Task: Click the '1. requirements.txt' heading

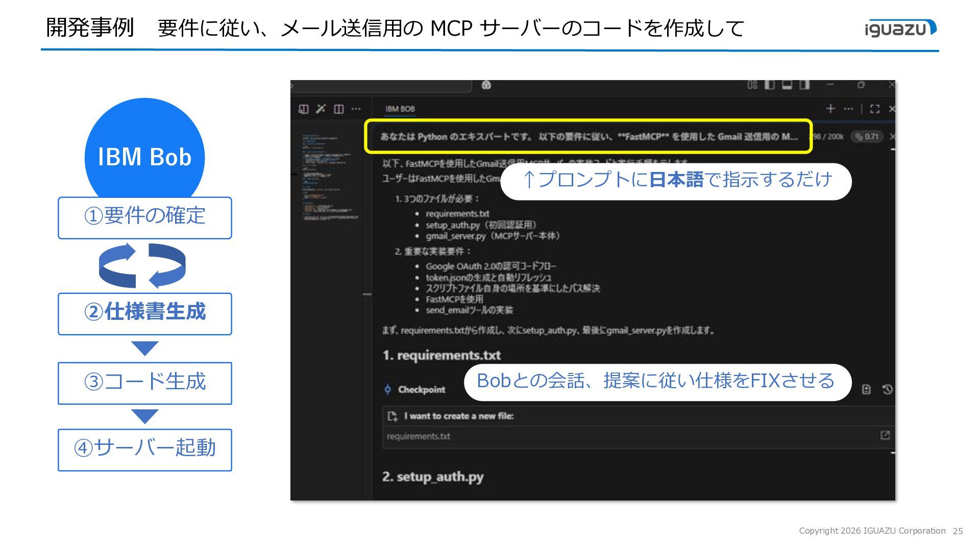Action: pyautogui.click(x=442, y=355)
